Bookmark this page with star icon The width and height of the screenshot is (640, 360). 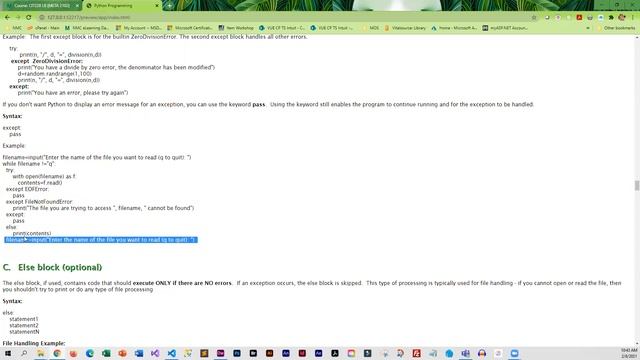tap(534, 18)
